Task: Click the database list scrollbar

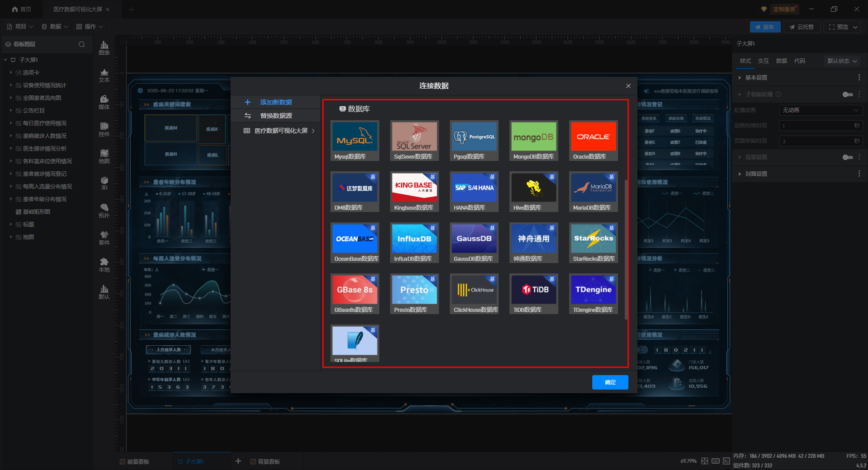Action: 626,249
